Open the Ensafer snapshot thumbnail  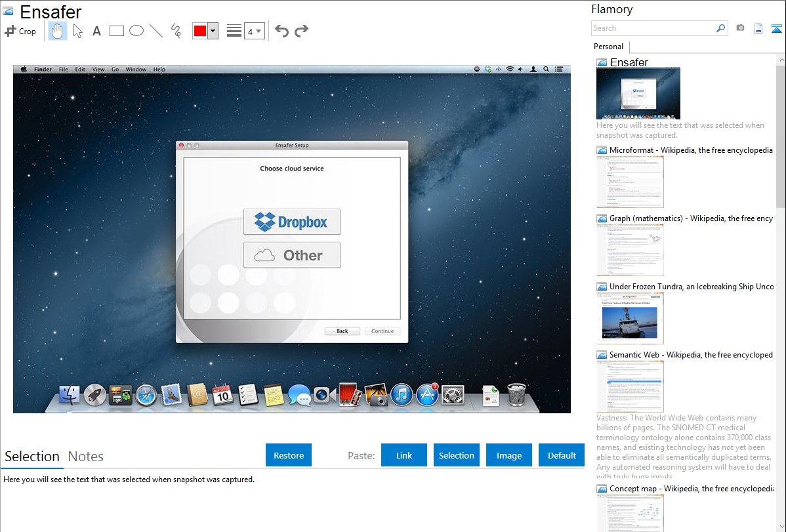[638, 93]
